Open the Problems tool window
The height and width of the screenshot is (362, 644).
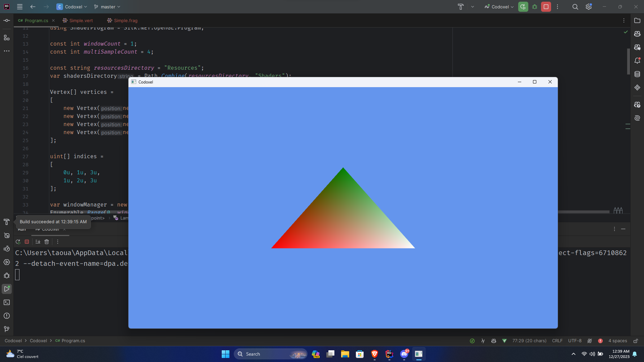pos(7,316)
